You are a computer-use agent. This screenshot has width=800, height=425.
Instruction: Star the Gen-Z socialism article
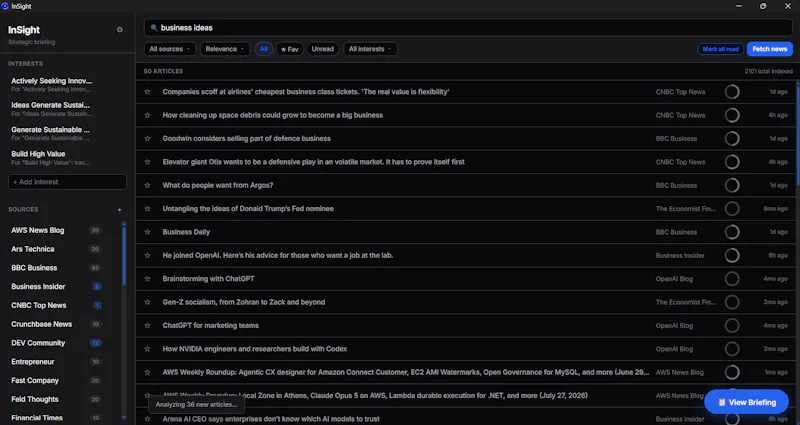coord(147,302)
